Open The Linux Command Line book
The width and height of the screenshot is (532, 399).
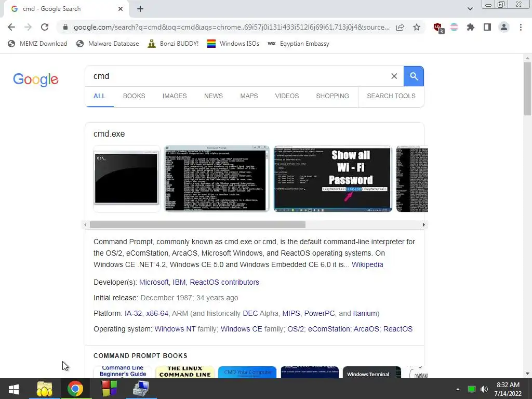coord(185,372)
